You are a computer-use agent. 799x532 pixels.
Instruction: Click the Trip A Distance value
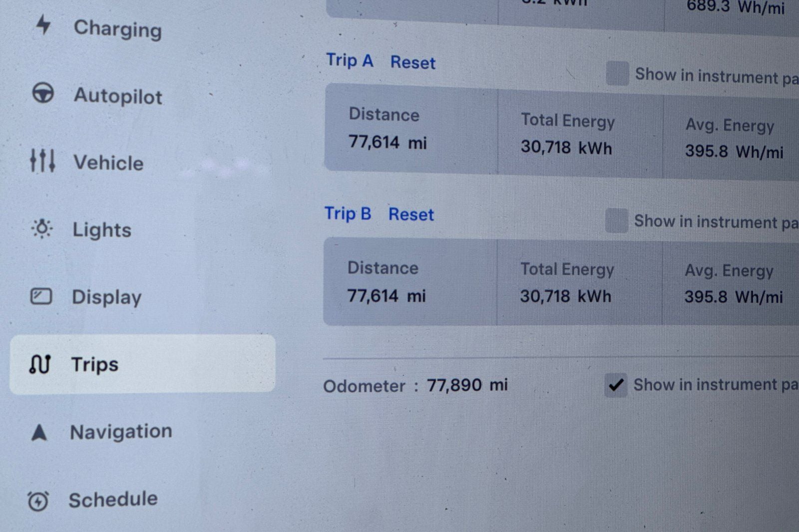(x=388, y=143)
